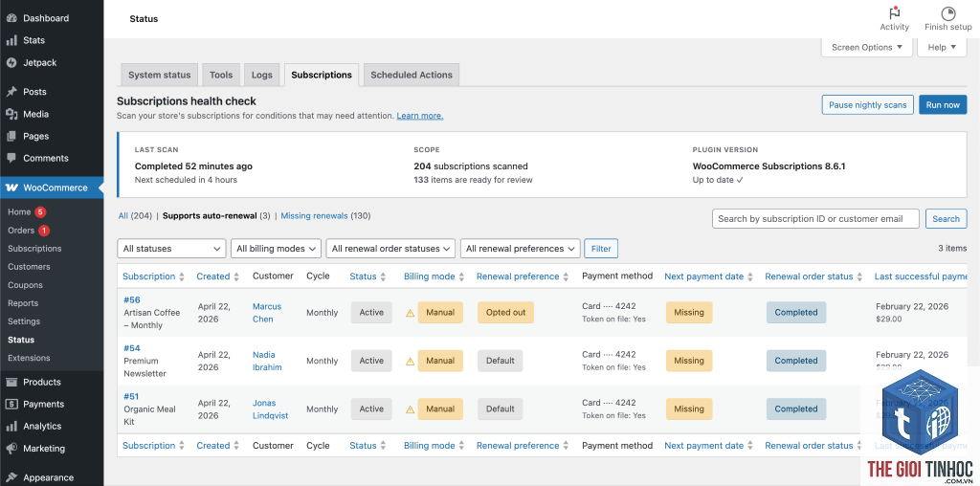Click the Appearance brush icon
The height and width of the screenshot is (486, 980).
pyautogui.click(x=11, y=478)
